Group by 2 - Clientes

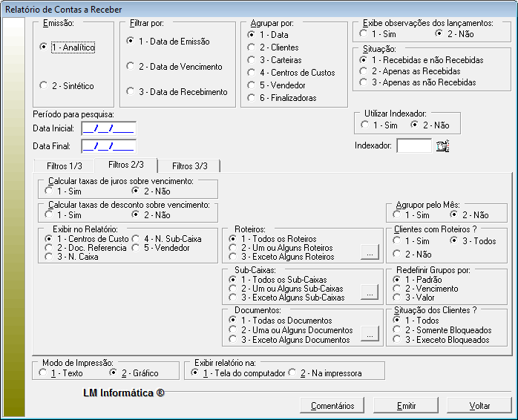(252, 47)
